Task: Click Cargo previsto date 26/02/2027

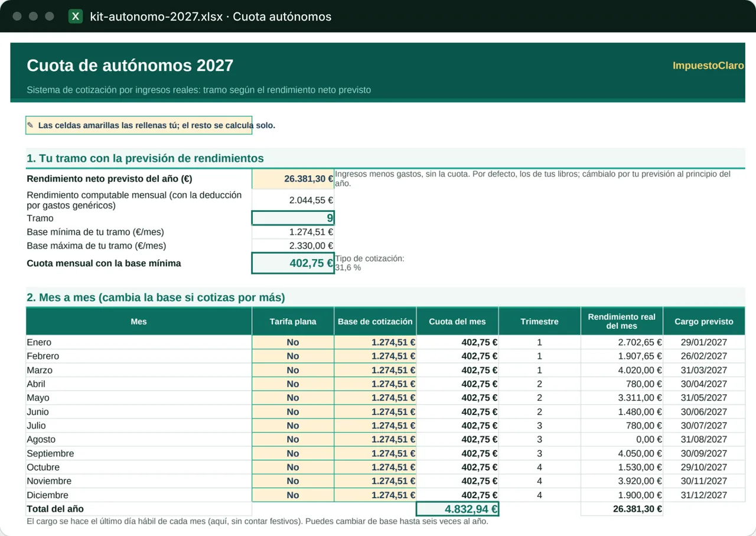Action: pos(703,356)
